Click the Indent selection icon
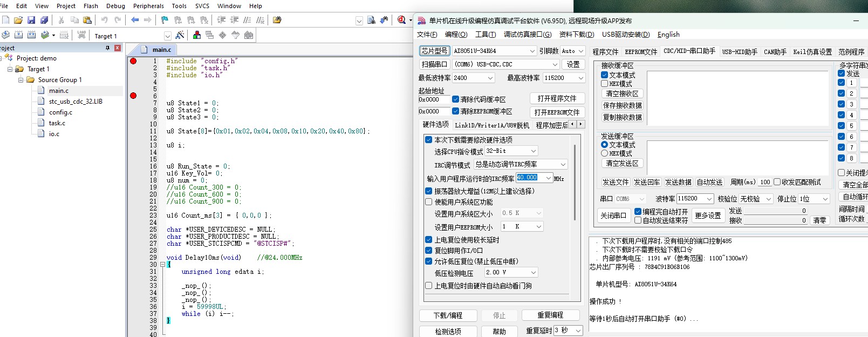The width and height of the screenshot is (868, 337). tap(221, 20)
